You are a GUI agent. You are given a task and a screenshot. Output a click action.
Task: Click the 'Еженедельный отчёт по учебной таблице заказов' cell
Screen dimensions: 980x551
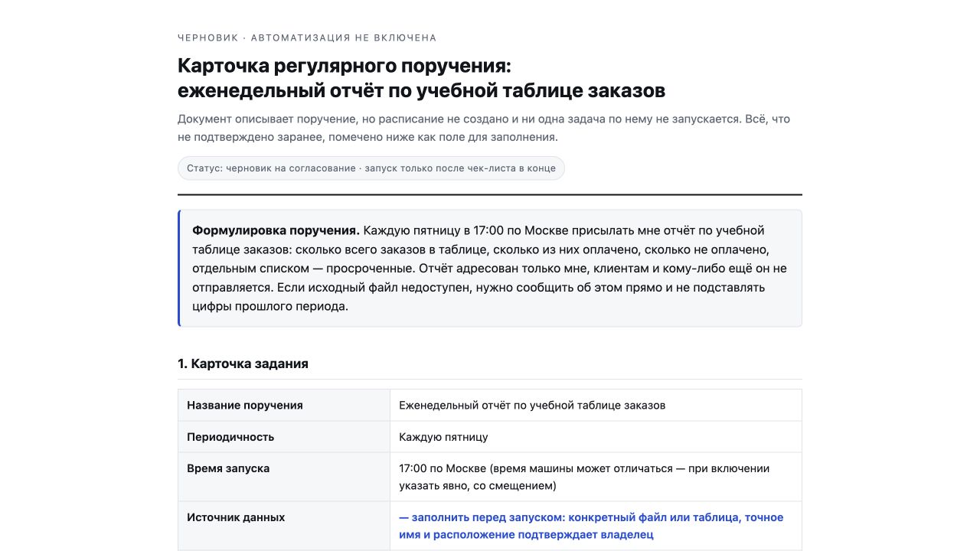coord(596,405)
